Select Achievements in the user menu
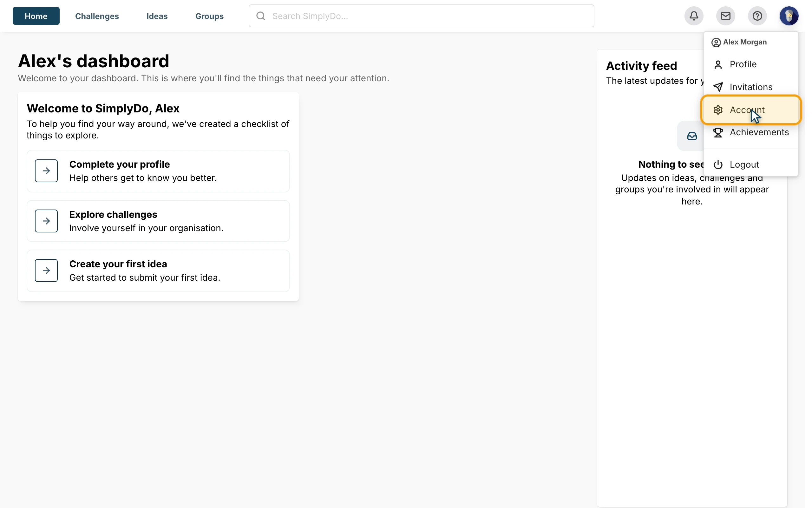Viewport: 812px width, 508px height. pyautogui.click(x=751, y=132)
